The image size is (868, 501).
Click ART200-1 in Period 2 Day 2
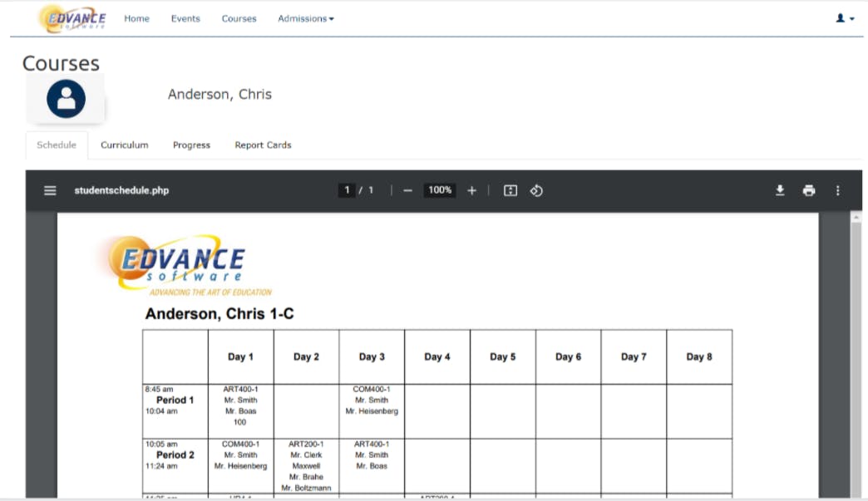click(x=306, y=444)
